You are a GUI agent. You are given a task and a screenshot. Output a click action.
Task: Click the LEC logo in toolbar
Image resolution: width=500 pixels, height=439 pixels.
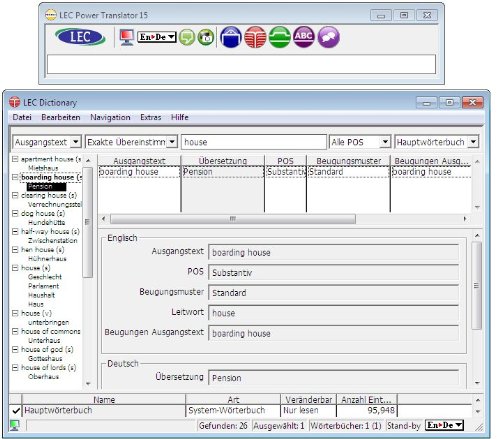pyautogui.click(x=80, y=37)
